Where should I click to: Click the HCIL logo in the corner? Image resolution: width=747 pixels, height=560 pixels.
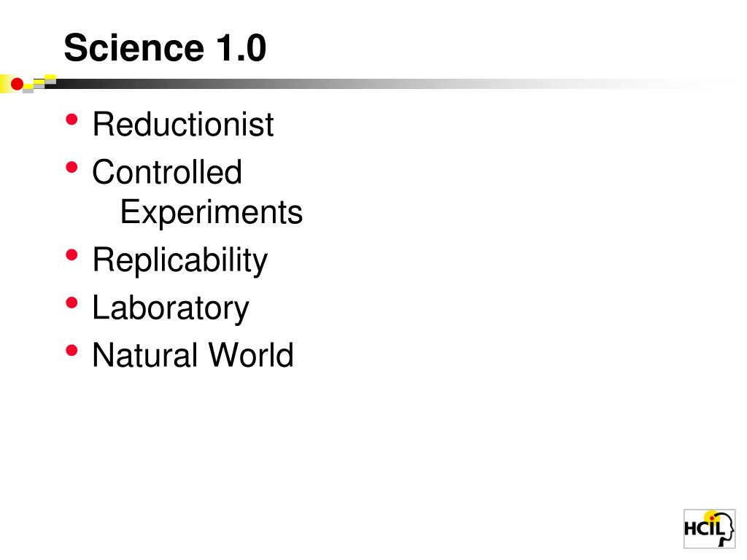click(709, 529)
